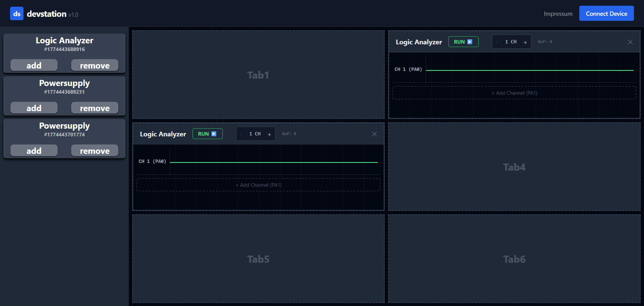Viewport: 644px width, 306px height.
Task: Start RUN in the middle-left Logic Analyzer
Action: click(x=207, y=134)
